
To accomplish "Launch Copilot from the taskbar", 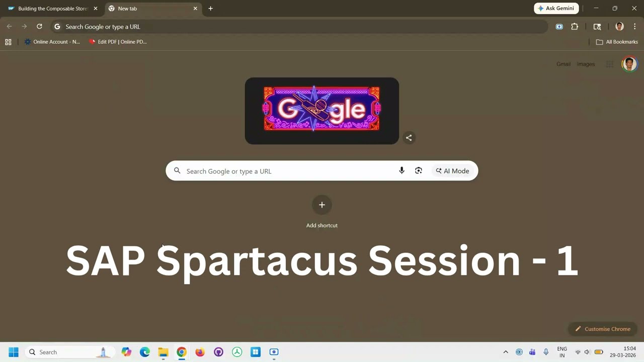I will [x=126, y=352].
